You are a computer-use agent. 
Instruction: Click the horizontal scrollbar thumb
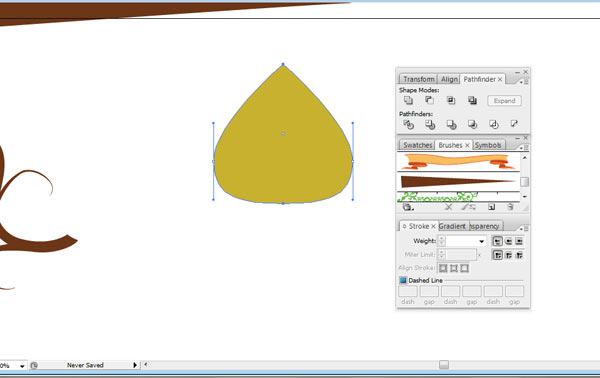coord(444,365)
